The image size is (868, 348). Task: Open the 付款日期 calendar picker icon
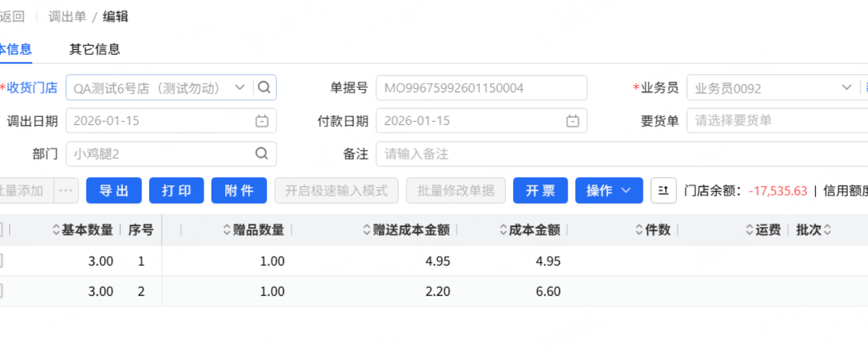[572, 121]
